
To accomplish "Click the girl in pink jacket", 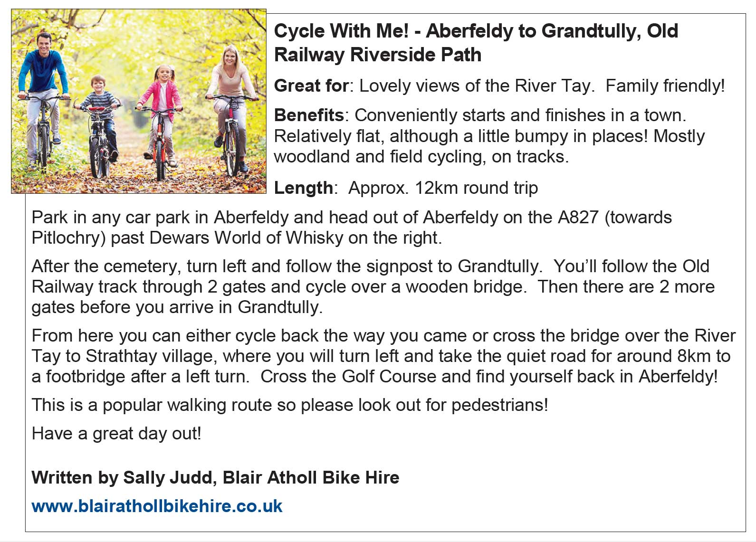I will (162, 112).
